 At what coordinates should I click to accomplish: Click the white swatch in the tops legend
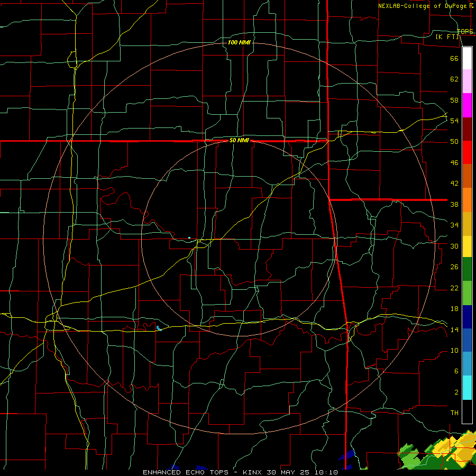coord(467,58)
